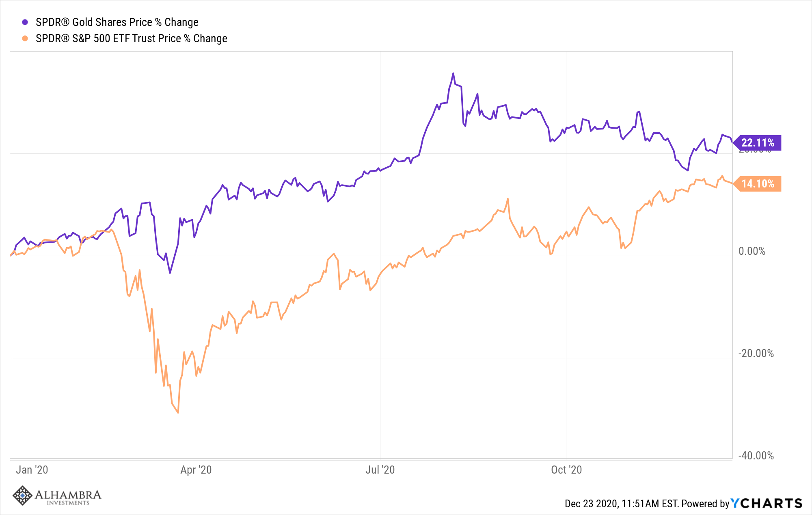Select the Jul '20 axis label
The width and height of the screenshot is (812, 515).
coord(380,470)
